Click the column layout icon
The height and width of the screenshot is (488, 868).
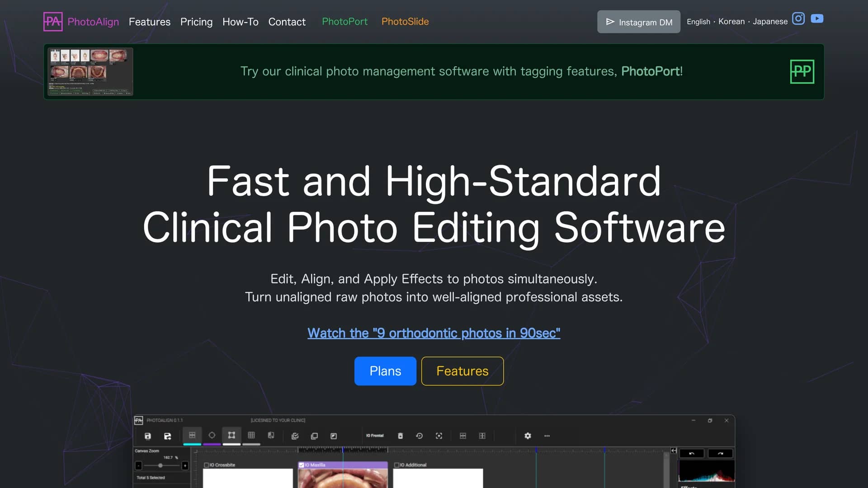[482, 436]
